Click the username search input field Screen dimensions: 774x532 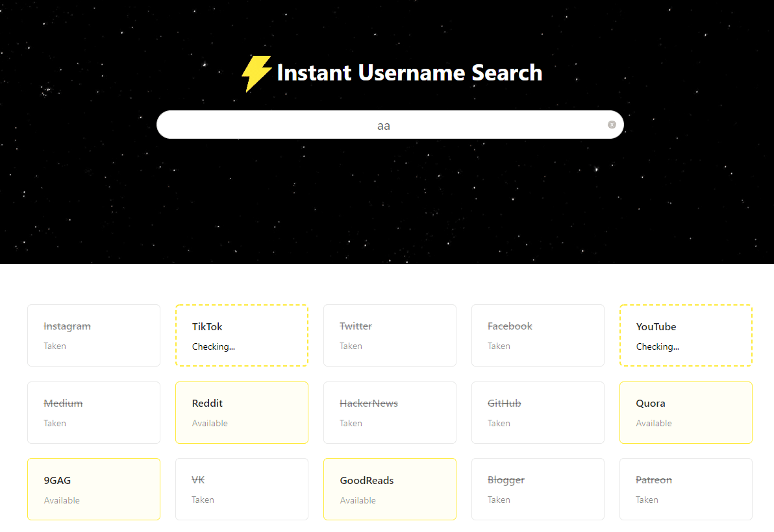pos(383,125)
